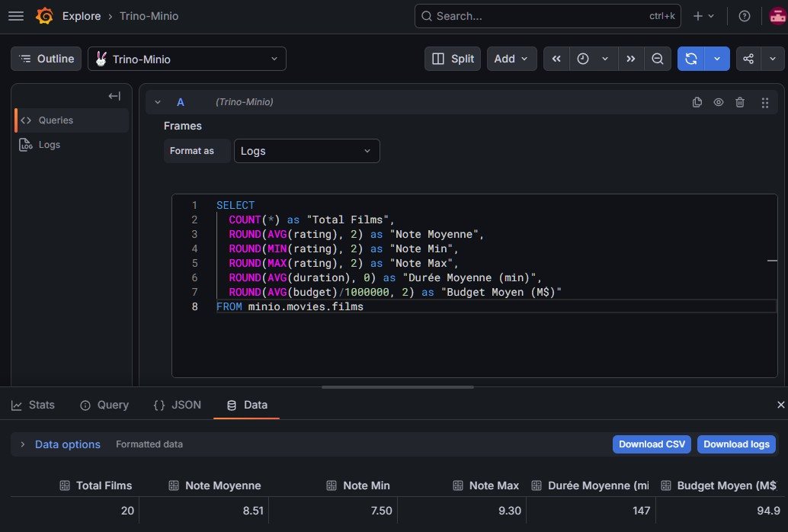Open the hamburger navigation menu
The width and height of the screenshot is (788, 532).
click(16, 16)
